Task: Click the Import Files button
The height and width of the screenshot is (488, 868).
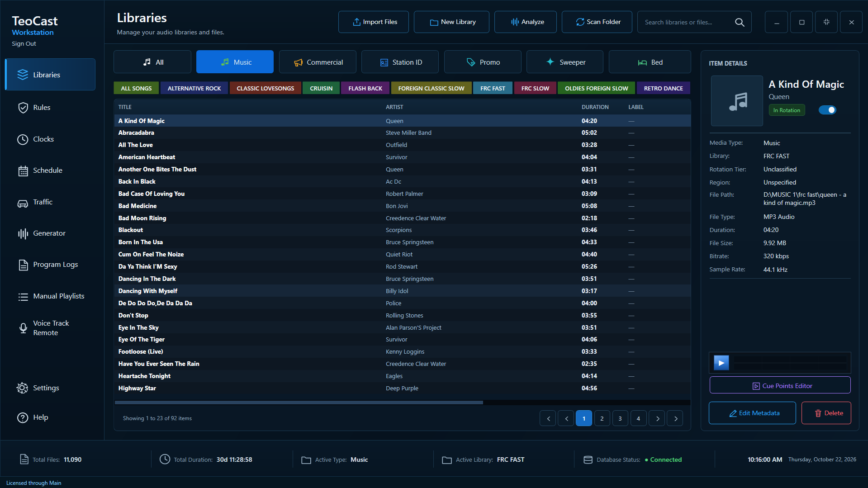Action: [374, 22]
